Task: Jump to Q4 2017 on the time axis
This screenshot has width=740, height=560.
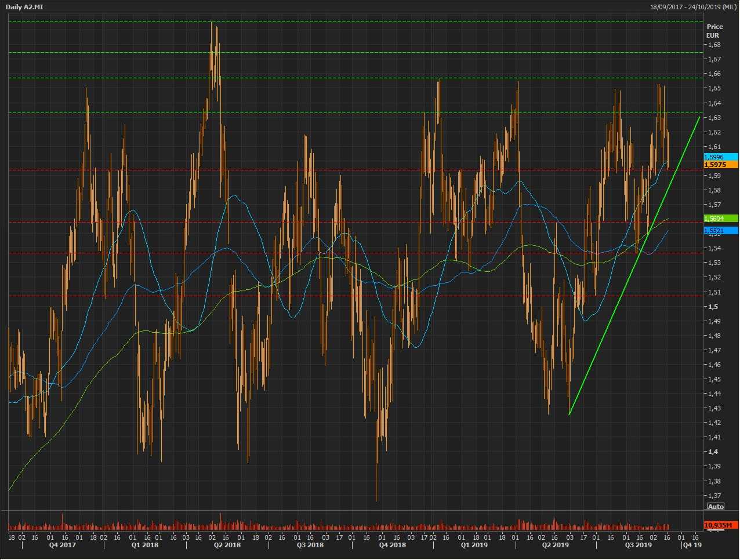Action: [x=62, y=545]
